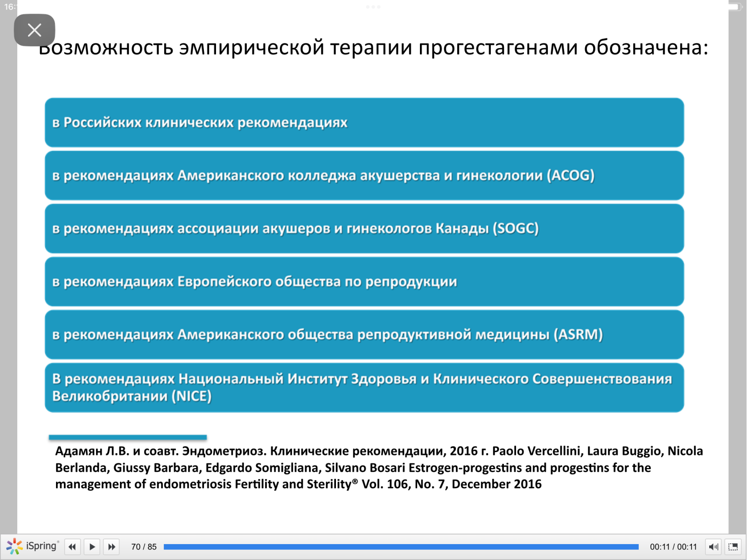Click the 00:11 / 00:11 time display

coord(673,547)
